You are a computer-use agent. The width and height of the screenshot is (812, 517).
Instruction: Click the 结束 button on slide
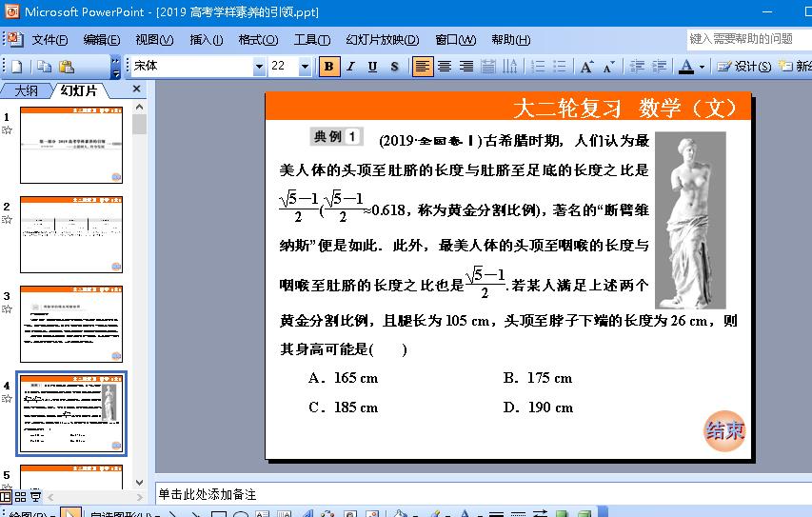coord(724,431)
